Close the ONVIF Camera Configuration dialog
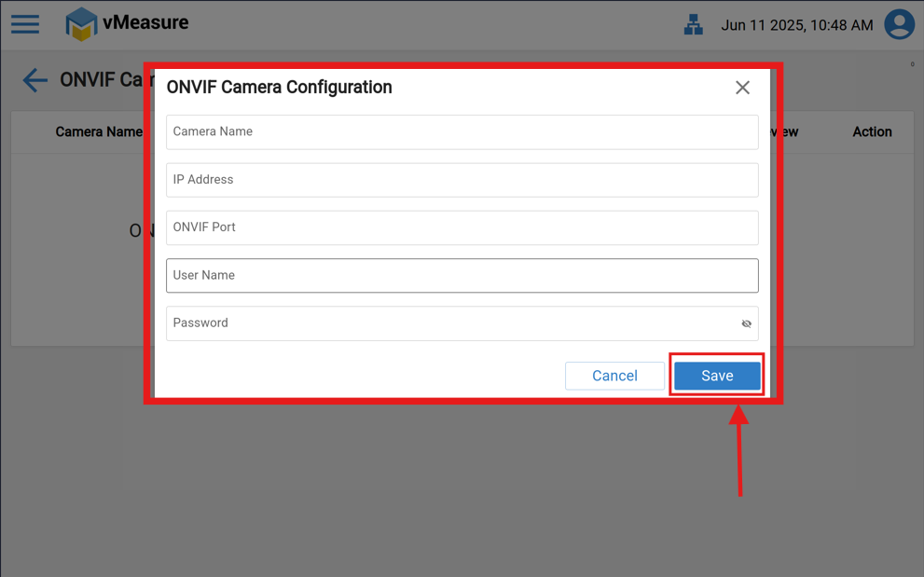Screen dimensions: 924x577 click(x=742, y=88)
